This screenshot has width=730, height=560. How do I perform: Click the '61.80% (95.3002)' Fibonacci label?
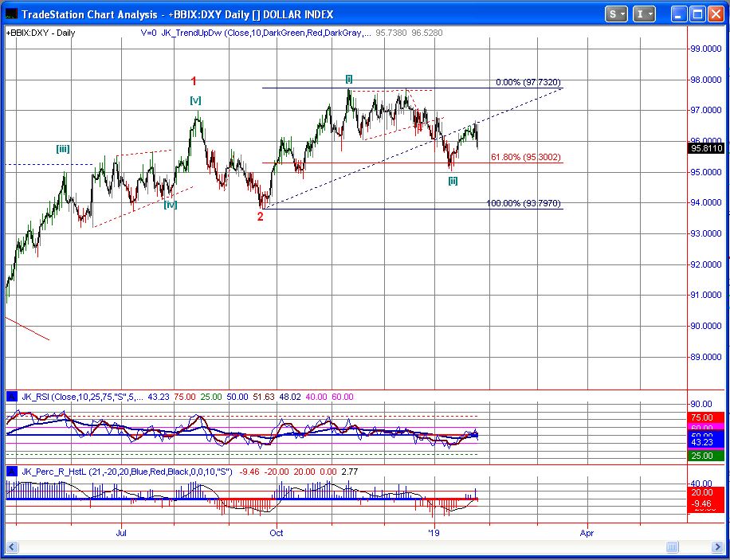[x=526, y=158]
